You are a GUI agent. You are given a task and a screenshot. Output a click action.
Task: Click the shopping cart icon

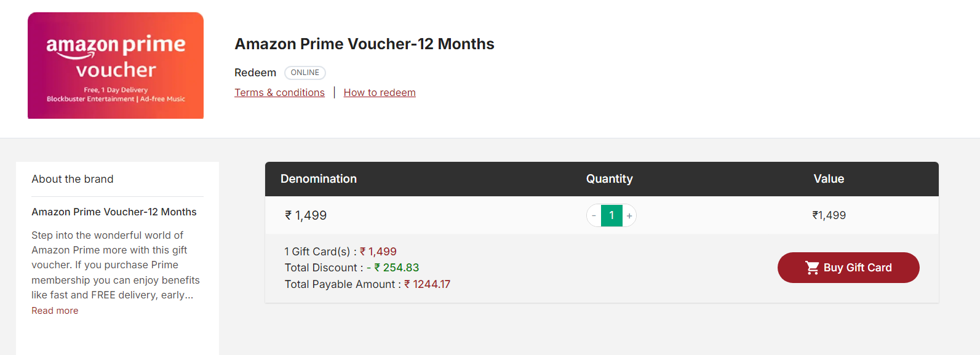[812, 268]
